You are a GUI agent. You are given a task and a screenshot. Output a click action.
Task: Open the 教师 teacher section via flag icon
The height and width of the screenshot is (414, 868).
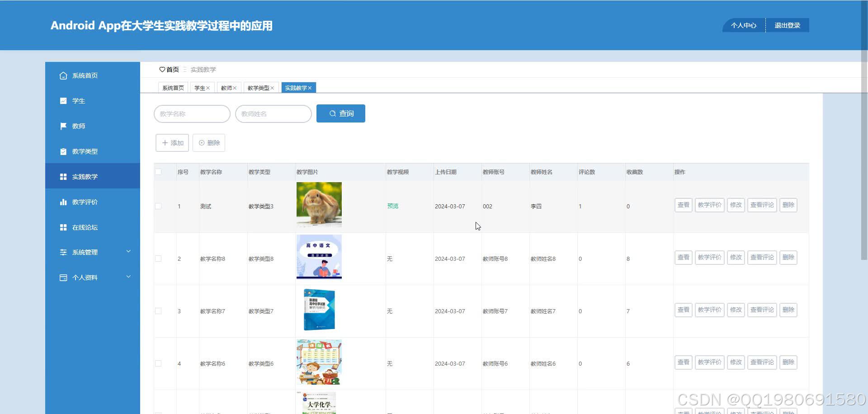[63, 126]
